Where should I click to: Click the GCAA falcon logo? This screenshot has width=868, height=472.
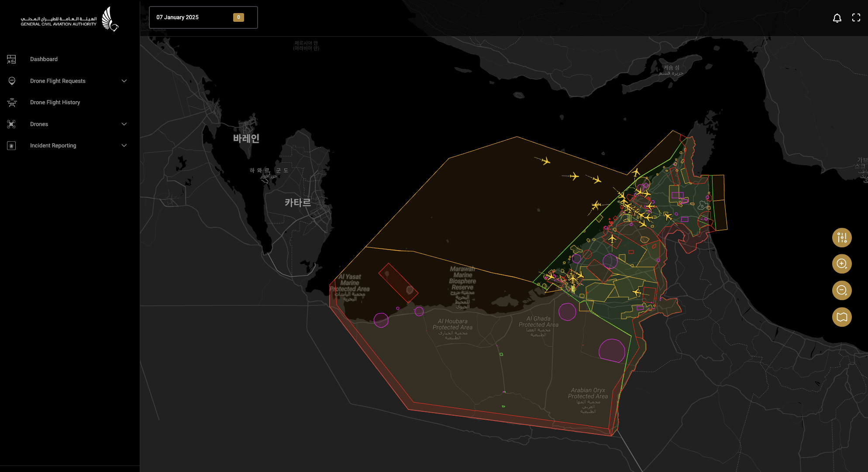[x=110, y=19]
